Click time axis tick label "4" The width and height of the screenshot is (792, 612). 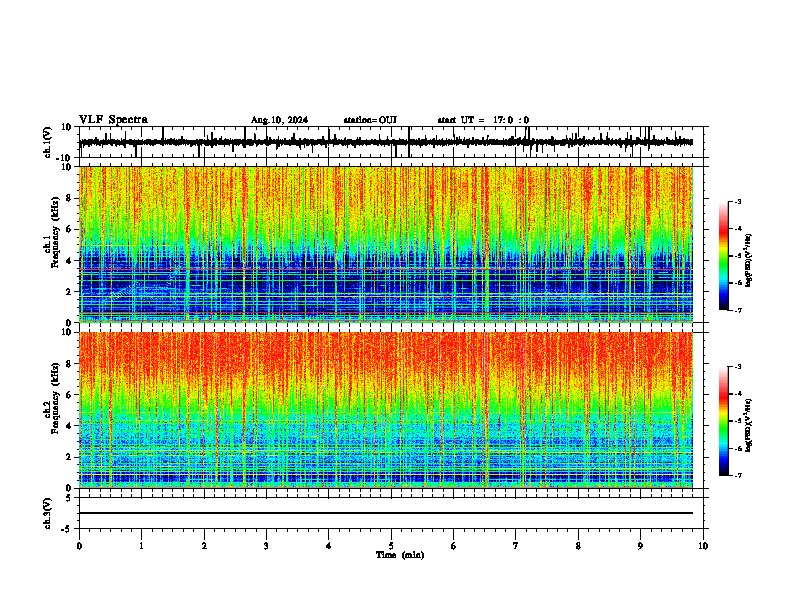(329, 545)
